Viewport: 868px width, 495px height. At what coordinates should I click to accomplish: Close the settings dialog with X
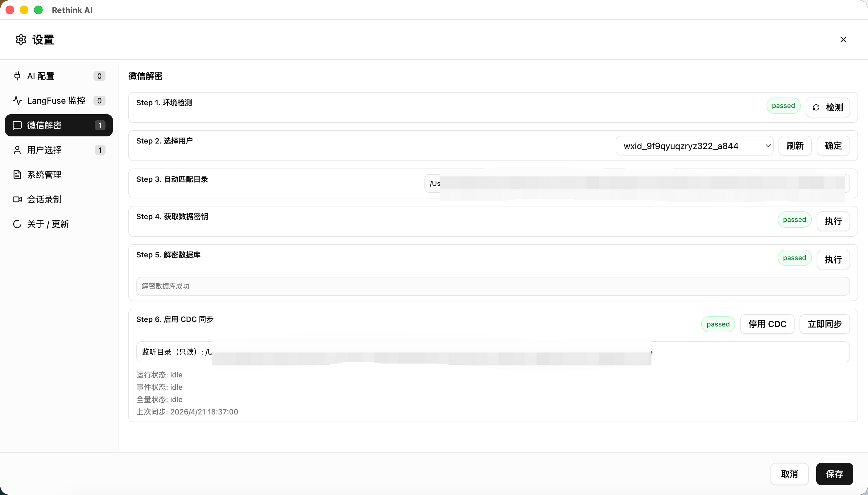click(x=843, y=40)
